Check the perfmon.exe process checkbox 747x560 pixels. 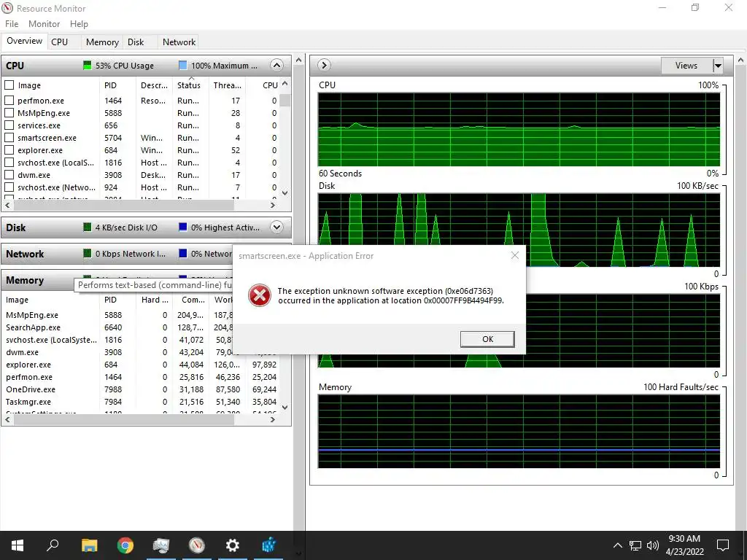point(9,101)
